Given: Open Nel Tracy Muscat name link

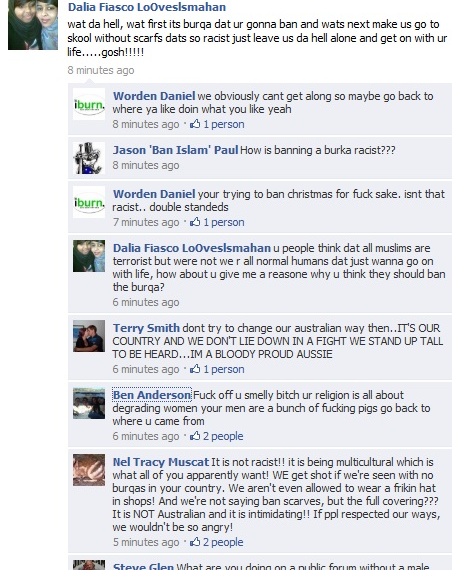Looking at the screenshot, I should pyautogui.click(x=161, y=462).
